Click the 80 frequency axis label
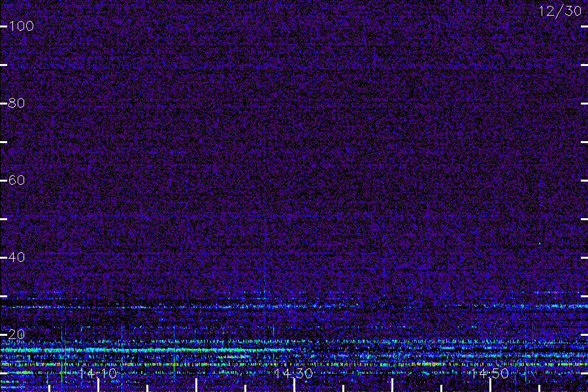The height and width of the screenshot is (392, 588). pos(16,103)
